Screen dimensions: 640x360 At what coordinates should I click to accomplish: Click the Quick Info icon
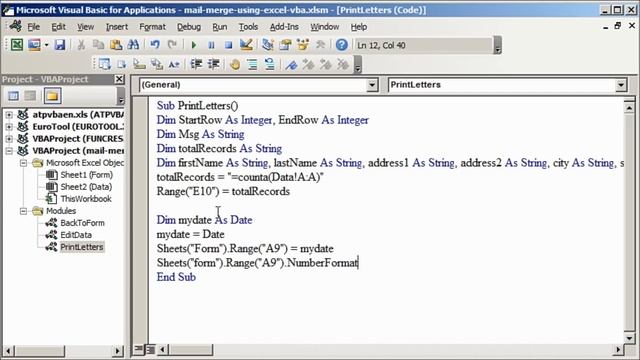pos(139,64)
